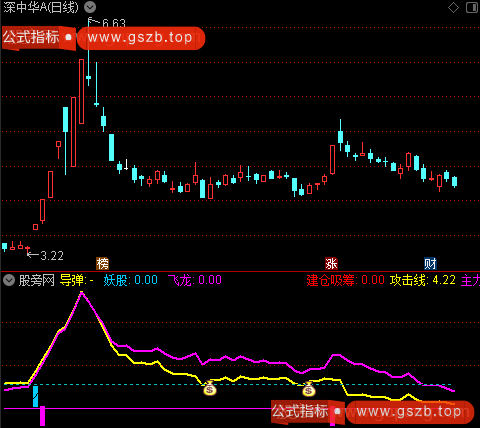480x428 pixels.
Task: Click the diamond icon at top right
Action: (x=453, y=7)
